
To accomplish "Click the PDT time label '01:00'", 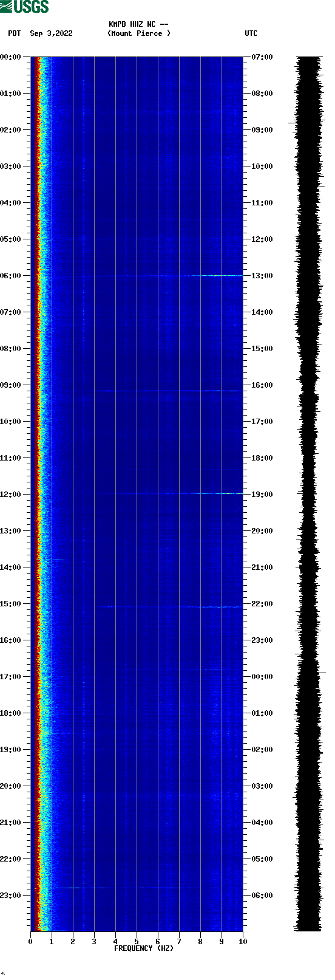I will point(11,94).
